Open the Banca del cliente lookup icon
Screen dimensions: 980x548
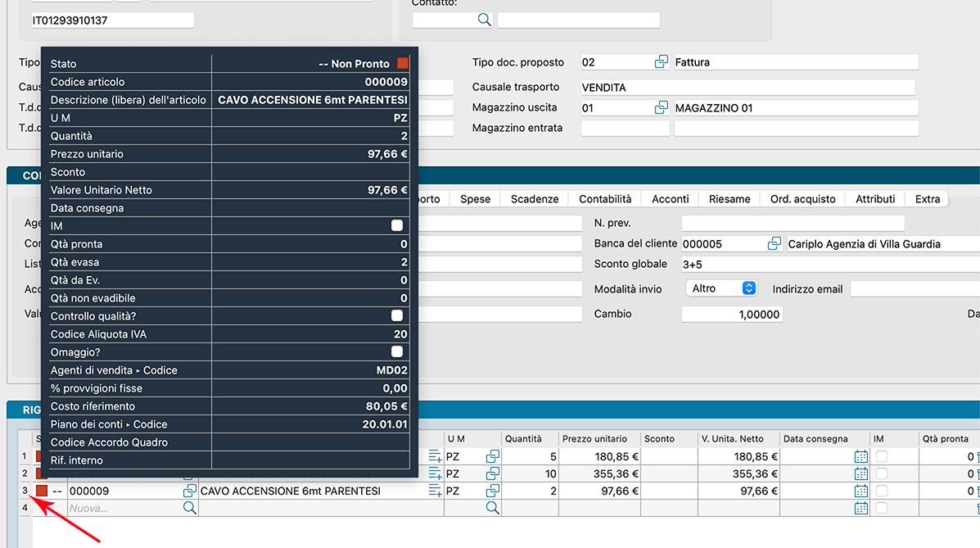[774, 244]
